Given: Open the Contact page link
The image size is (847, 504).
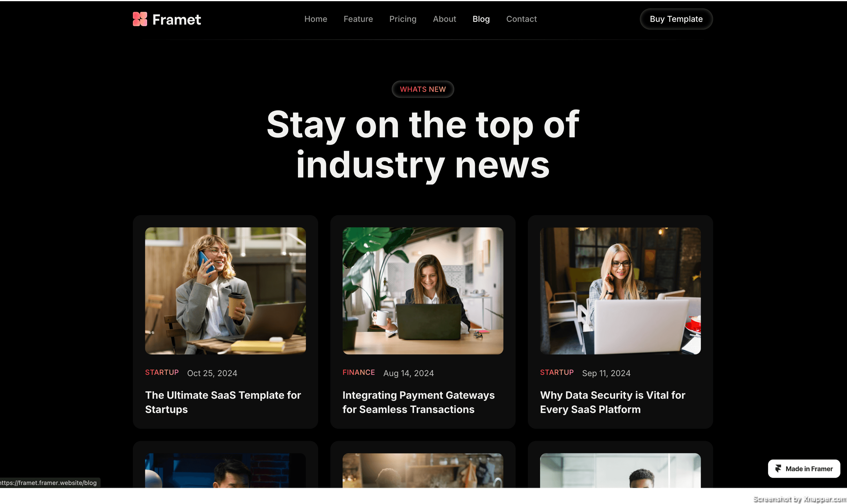Looking at the screenshot, I should pyautogui.click(x=521, y=19).
